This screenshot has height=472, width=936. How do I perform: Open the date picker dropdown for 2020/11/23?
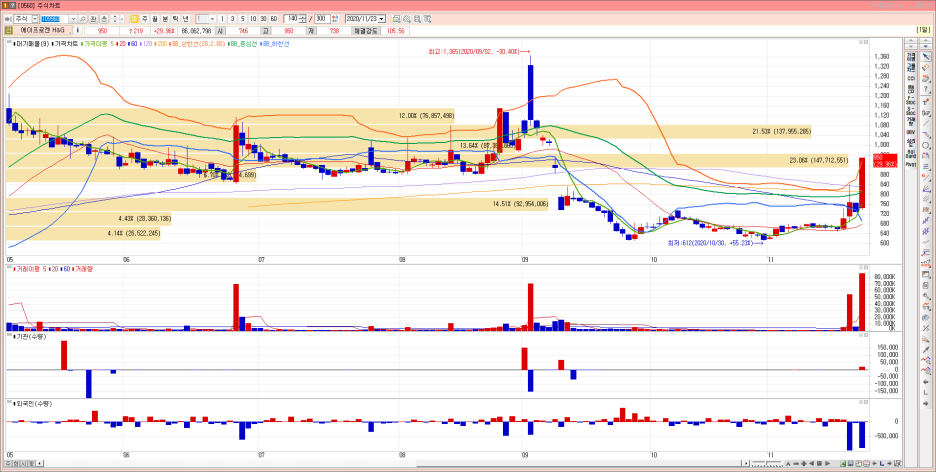[382, 18]
